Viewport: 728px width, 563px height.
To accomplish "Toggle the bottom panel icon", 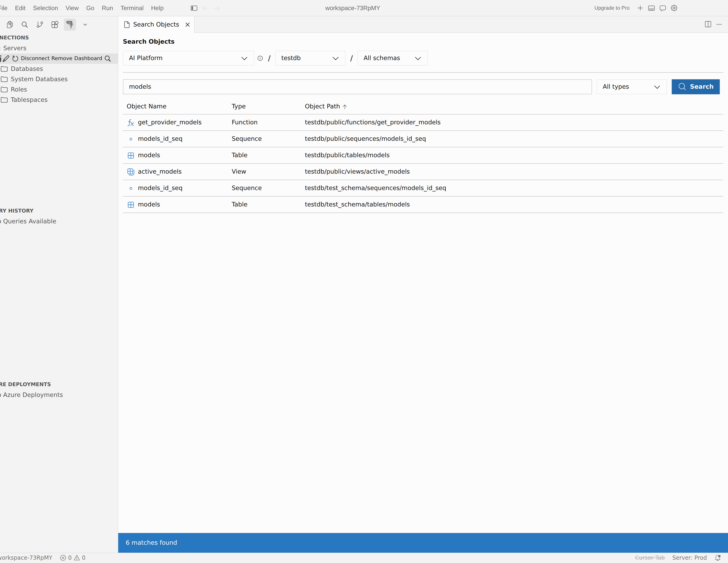I will pyautogui.click(x=651, y=8).
